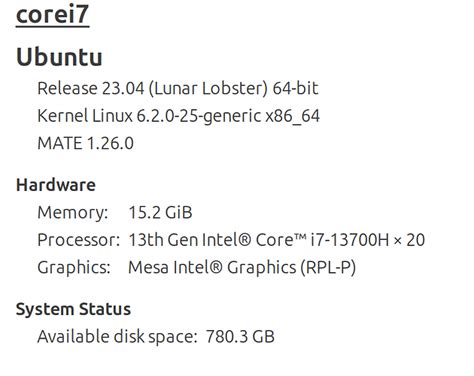Click the Hardware section heading
This screenshot has height=376, width=474.
56,185
